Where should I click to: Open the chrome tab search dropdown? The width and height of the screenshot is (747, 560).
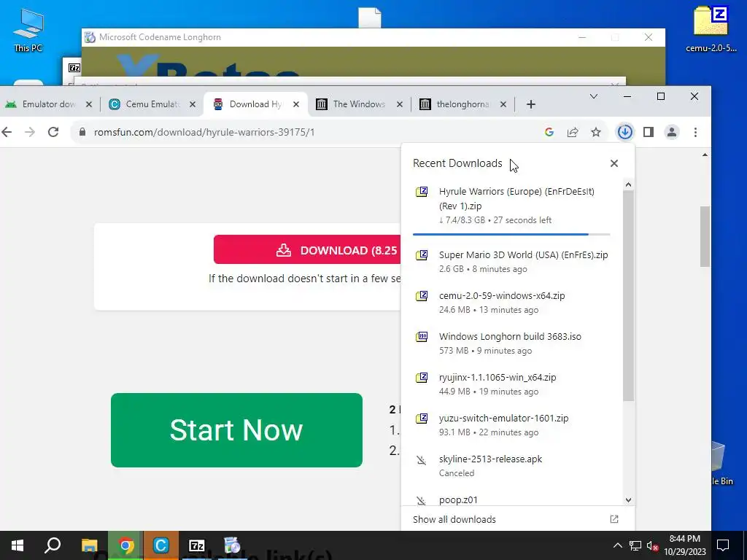594,97
